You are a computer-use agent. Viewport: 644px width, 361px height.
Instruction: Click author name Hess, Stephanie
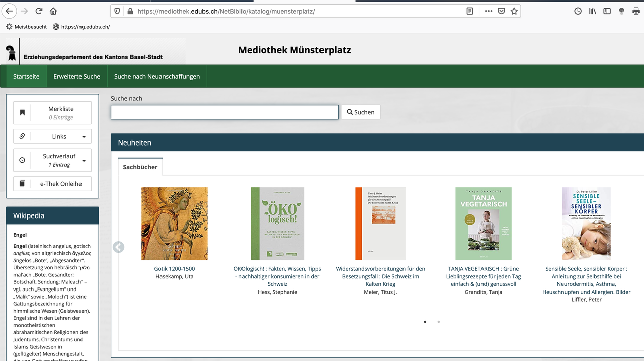pyautogui.click(x=278, y=292)
